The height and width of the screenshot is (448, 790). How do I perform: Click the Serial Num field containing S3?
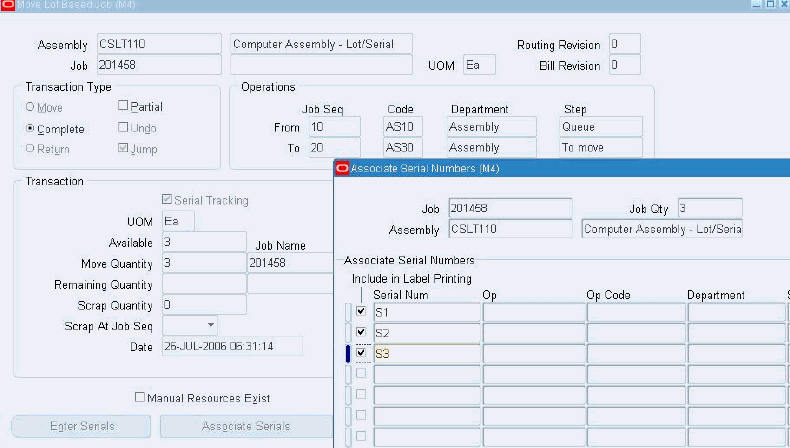[427, 354]
